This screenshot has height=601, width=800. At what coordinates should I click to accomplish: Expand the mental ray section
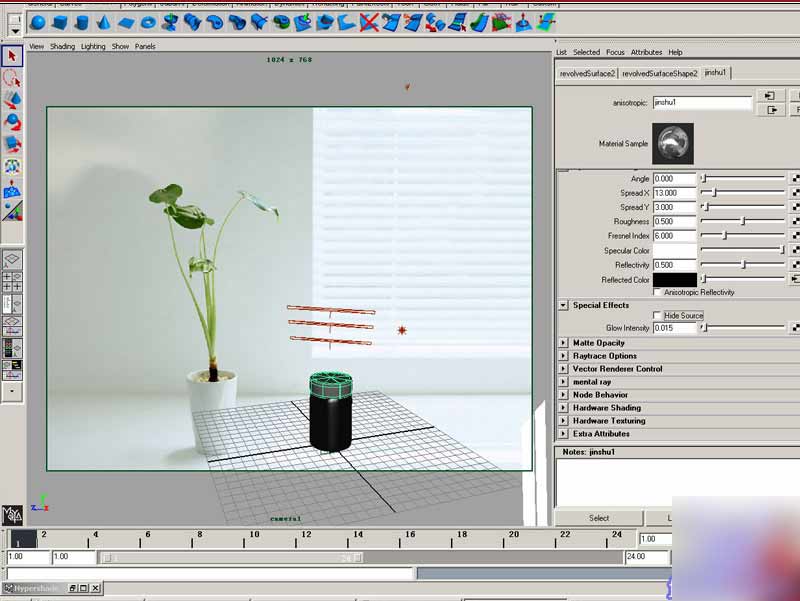pos(563,382)
